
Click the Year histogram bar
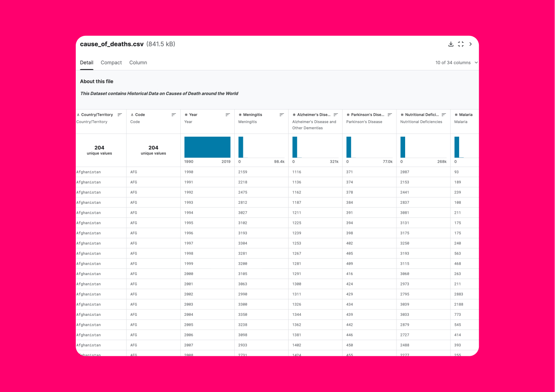207,147
